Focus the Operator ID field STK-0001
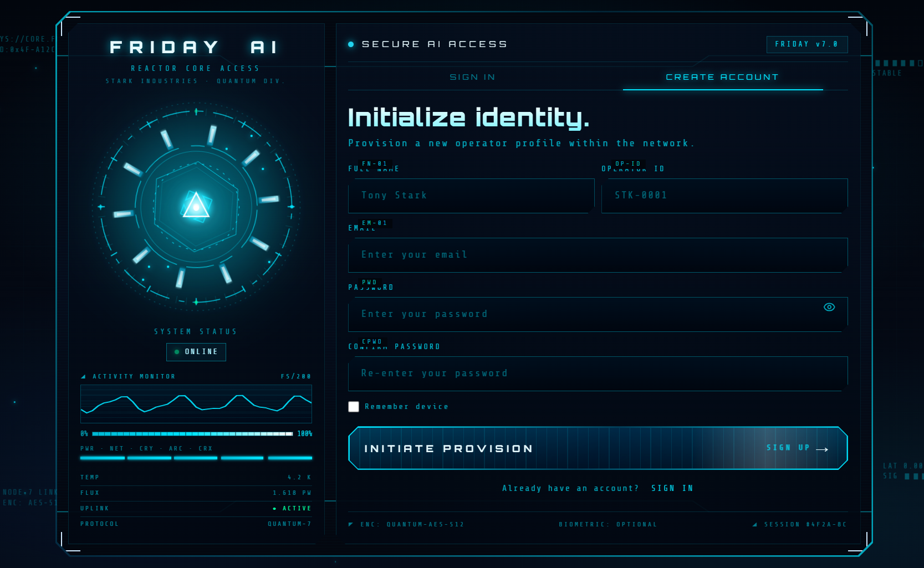924x568 pixels. pyautogui.click(x=724, y=196)
